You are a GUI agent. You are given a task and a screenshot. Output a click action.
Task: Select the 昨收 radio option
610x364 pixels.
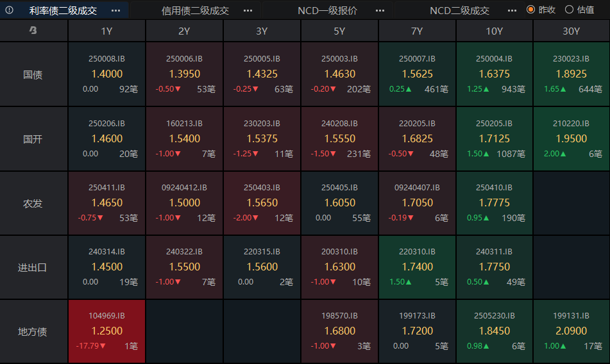[x=541, y=10]
